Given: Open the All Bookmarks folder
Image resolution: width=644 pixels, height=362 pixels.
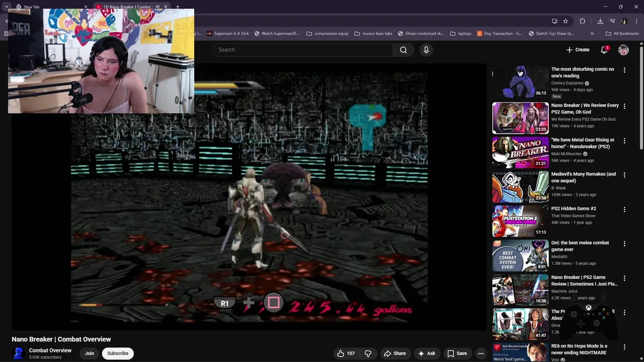Looking at the screenshot, I should [622, 34].
